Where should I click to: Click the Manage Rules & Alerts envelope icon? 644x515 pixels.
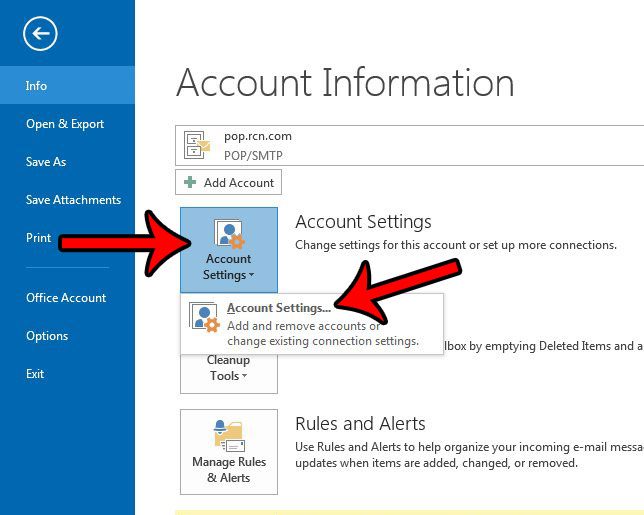point(229,436)
